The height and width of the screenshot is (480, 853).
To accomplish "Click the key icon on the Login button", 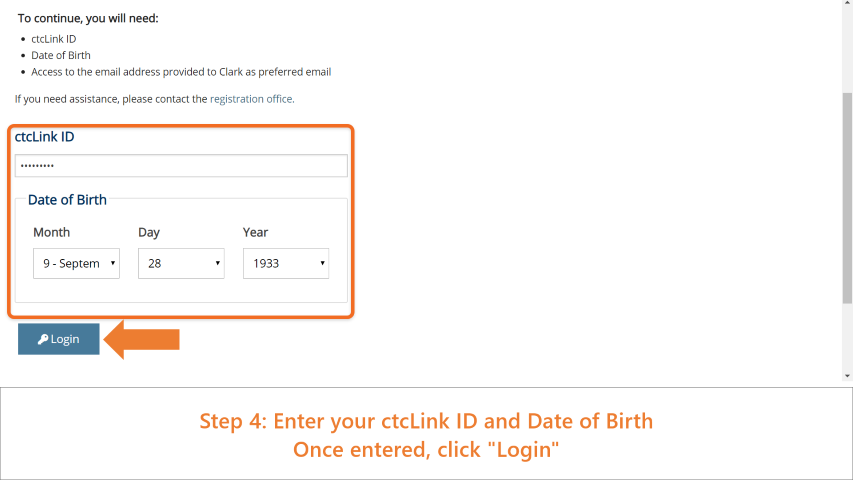I will pos(42,339).
